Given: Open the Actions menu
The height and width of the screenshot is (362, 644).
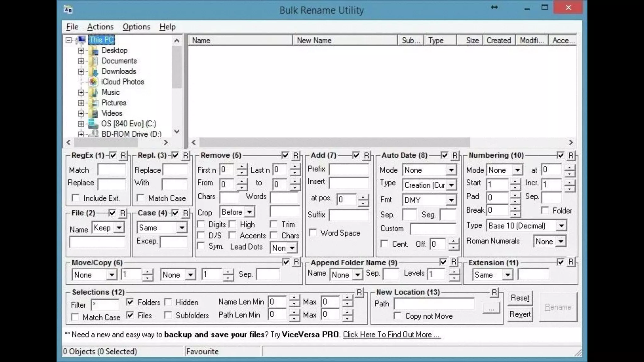Looking at the screenshot, I should pyautogui.click(x=100, y=27).
